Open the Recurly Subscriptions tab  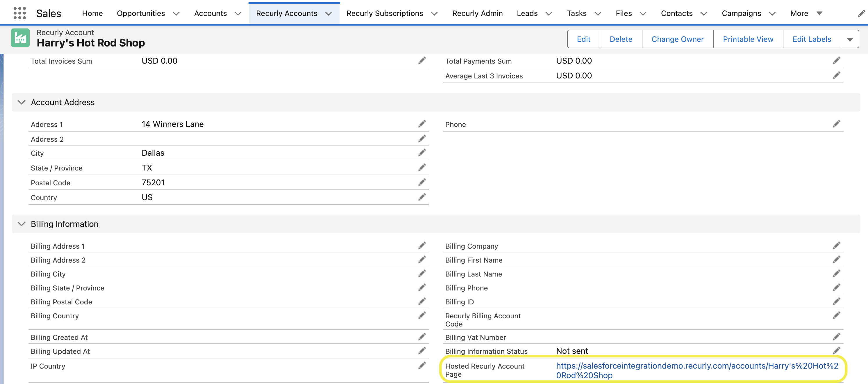(385, 13)
